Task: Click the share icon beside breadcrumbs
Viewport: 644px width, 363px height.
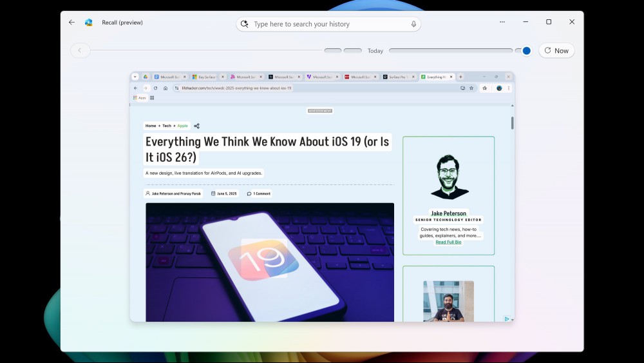Action: click(x=196, y=126)
